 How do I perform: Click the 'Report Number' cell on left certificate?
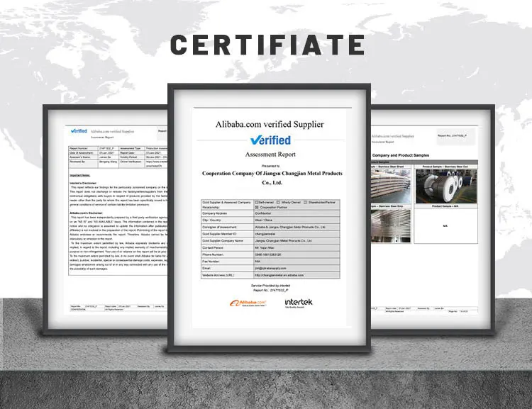[x=83, y=149]
